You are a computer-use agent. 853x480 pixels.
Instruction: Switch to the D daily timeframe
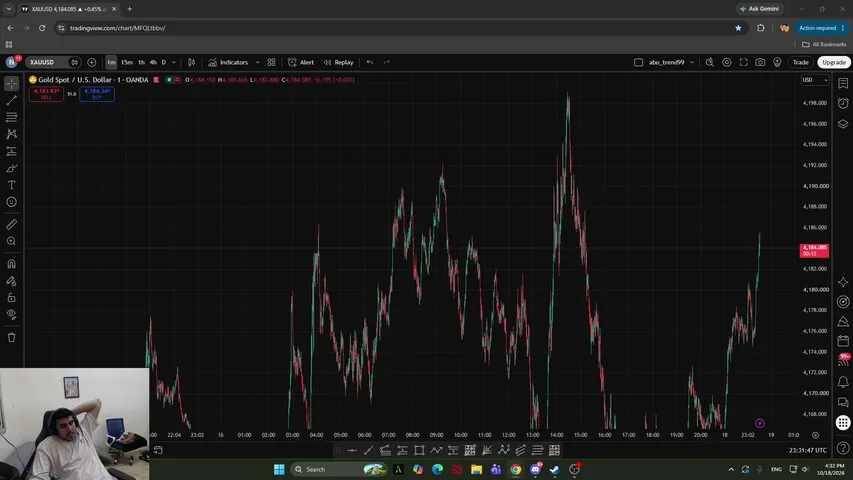pyautogui.click(x=164, y=62)
